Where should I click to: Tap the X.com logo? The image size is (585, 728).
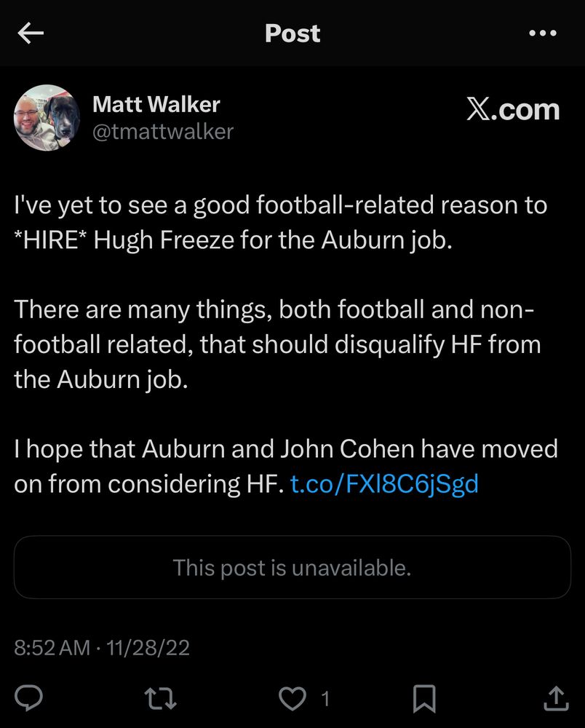point(513,110)
